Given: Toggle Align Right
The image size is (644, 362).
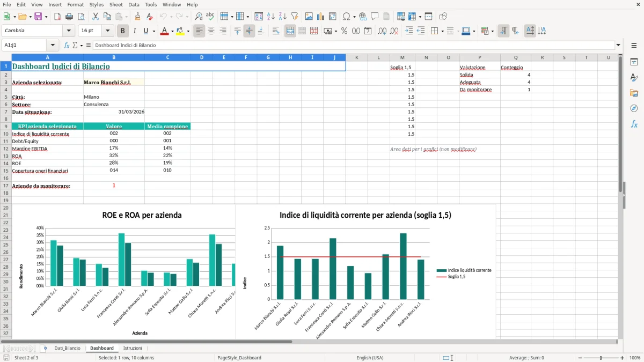Looking at the screenshot, I should click(x=223, y=31).
